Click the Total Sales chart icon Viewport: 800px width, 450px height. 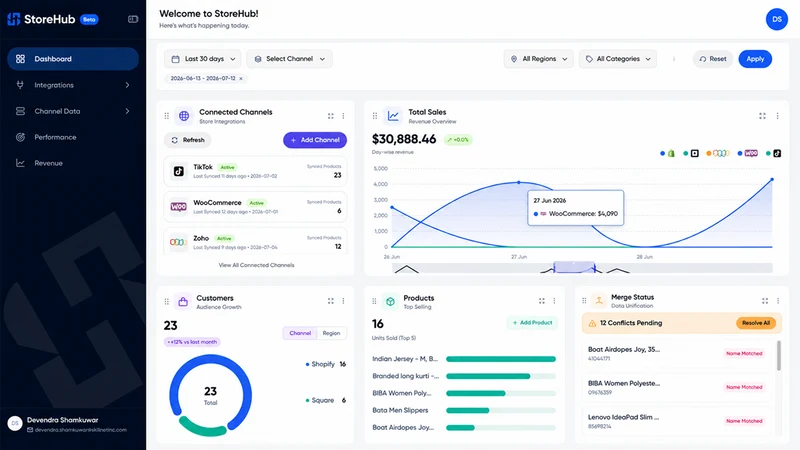[x=393, y=116]
